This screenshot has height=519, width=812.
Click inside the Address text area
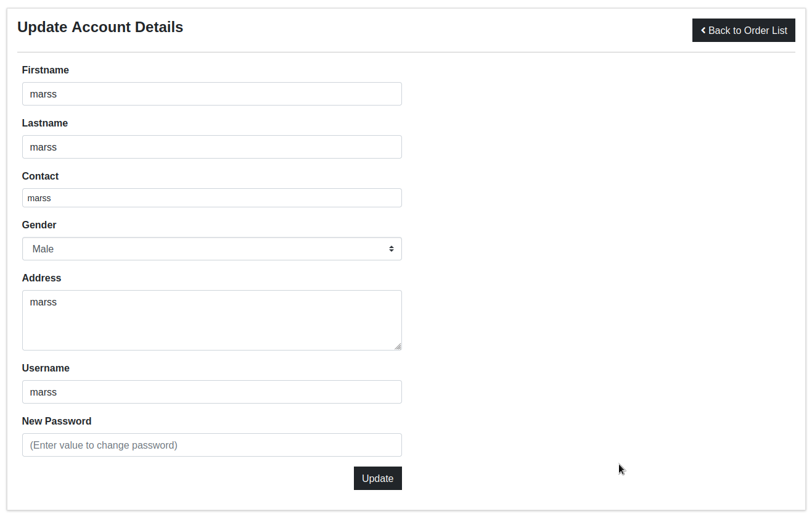pyautogui.click(x=211, y=320)
